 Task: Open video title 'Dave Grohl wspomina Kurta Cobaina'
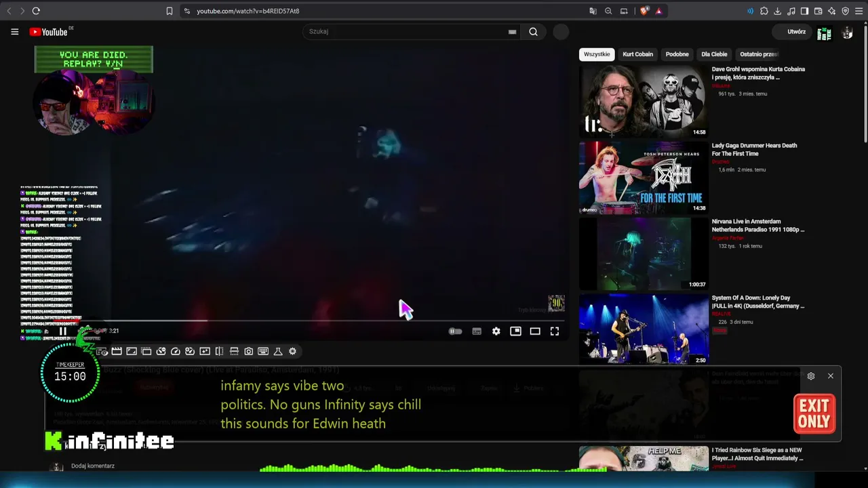(758, 73)
